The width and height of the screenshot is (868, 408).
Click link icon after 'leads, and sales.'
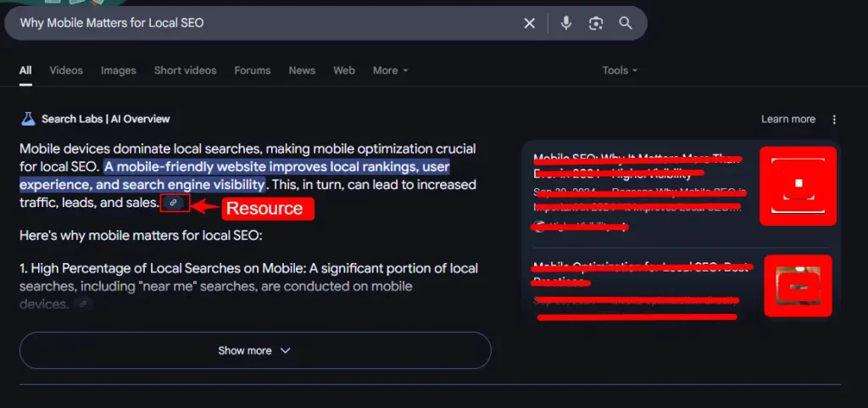(173, 203)
